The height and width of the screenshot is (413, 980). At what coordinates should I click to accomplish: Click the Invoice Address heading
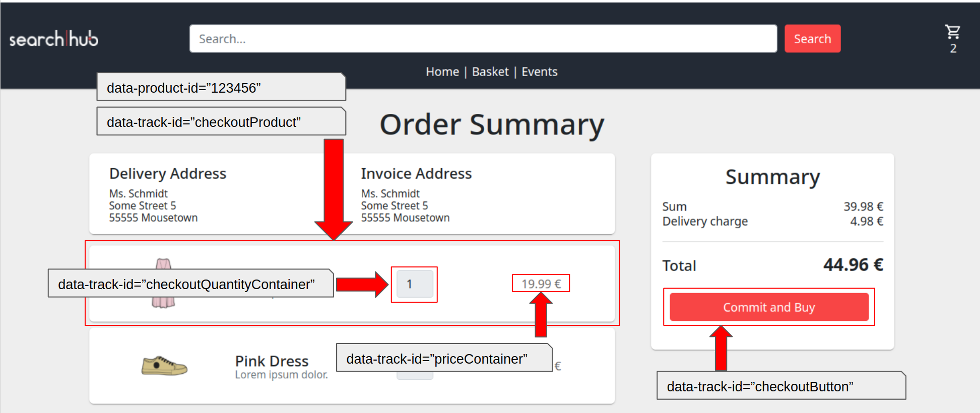(416, 174)
